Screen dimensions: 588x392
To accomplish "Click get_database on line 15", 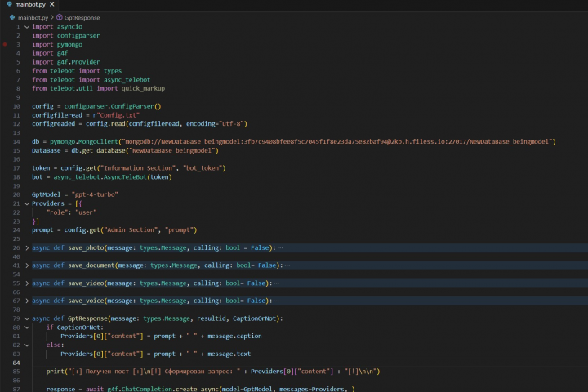I will click(104, 150).
